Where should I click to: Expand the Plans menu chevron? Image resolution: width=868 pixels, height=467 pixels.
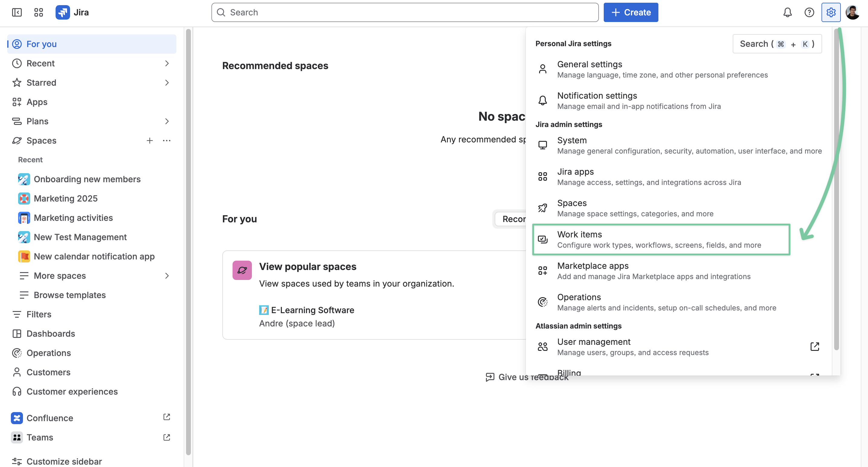167,121
